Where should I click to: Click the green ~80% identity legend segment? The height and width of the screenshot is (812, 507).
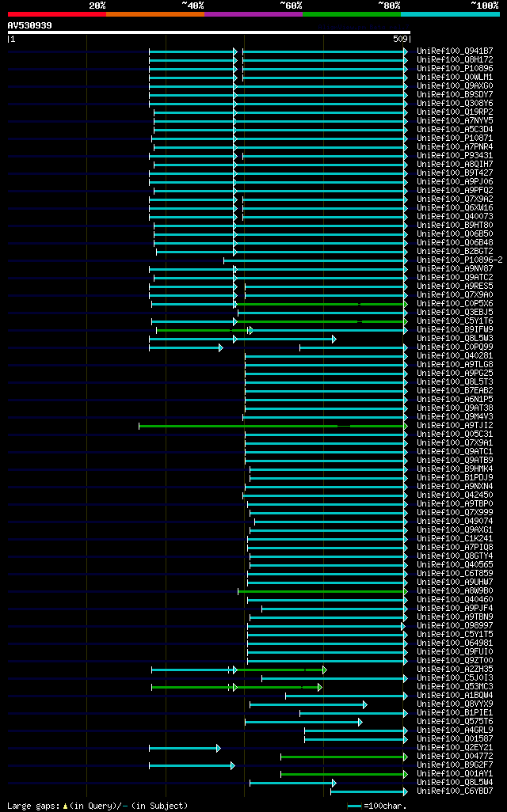pos(352,14)
